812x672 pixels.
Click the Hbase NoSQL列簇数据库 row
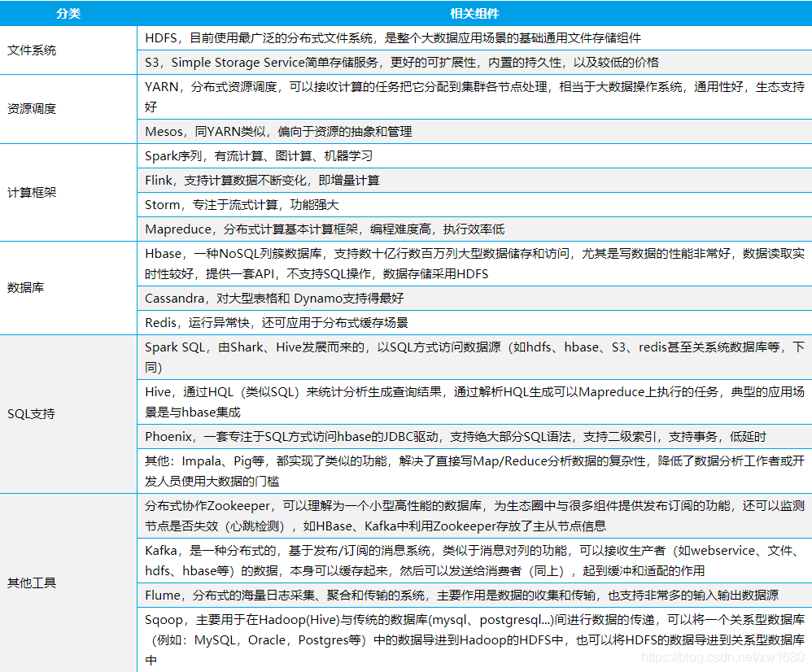474,264
